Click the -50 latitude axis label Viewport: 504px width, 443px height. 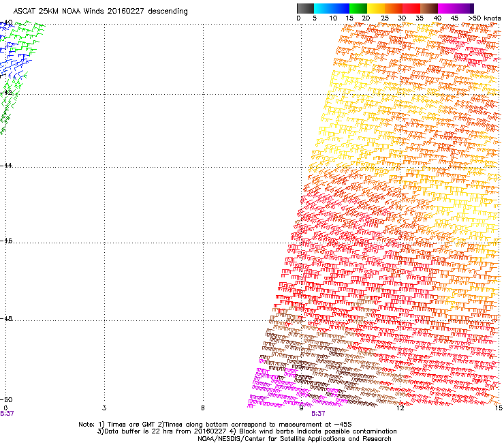6,399
